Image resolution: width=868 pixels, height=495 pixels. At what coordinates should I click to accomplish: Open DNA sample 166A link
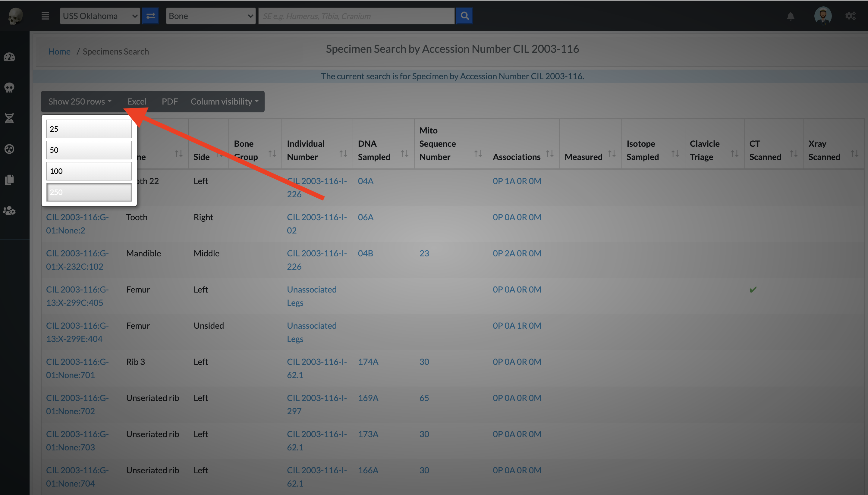[x=368, y=470]
